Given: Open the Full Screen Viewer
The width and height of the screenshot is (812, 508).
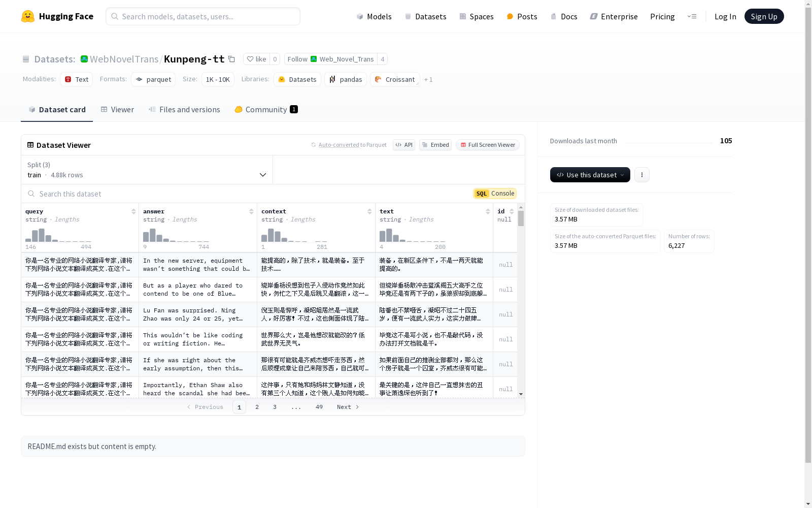Looking at the screenshot, I should click(x=488, y=145).
